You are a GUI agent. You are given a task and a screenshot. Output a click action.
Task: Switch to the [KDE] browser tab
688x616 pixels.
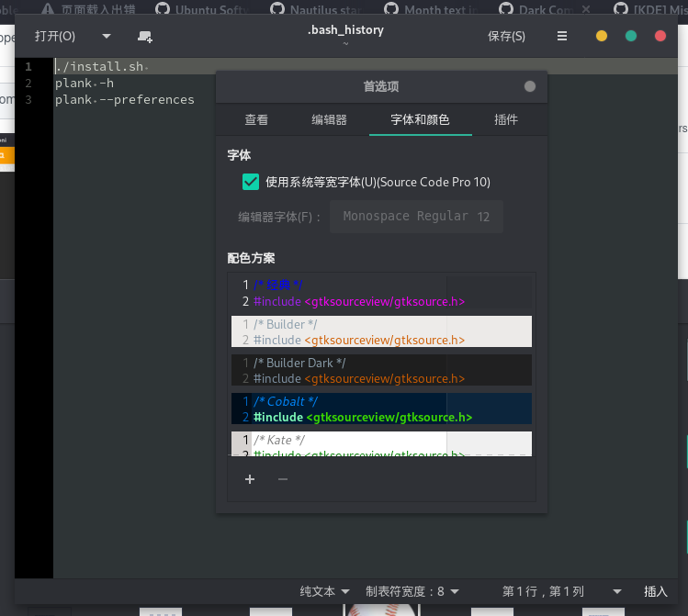pyautogui.click(x=650, y=9)
